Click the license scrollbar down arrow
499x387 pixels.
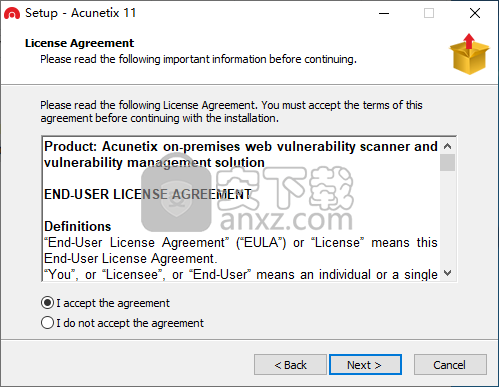(x=448, y=273)
